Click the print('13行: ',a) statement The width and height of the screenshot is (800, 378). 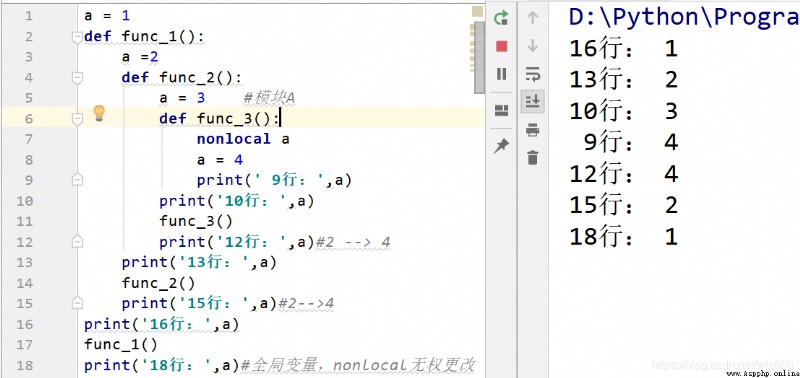[199, 262]
